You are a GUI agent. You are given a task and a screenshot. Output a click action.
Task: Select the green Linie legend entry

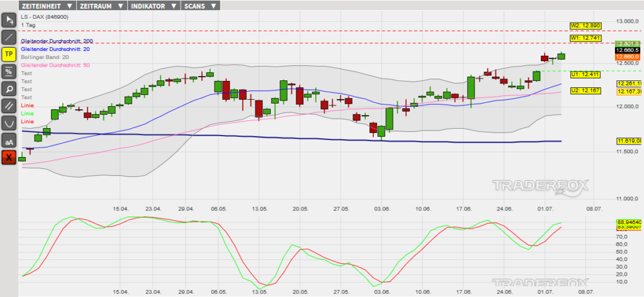(x=27, y=114)
